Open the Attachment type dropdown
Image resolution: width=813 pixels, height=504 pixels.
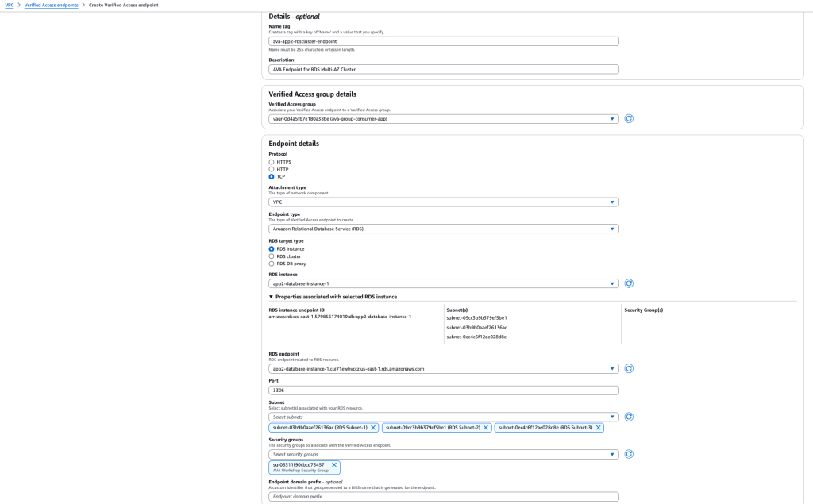tap(443, 202)
